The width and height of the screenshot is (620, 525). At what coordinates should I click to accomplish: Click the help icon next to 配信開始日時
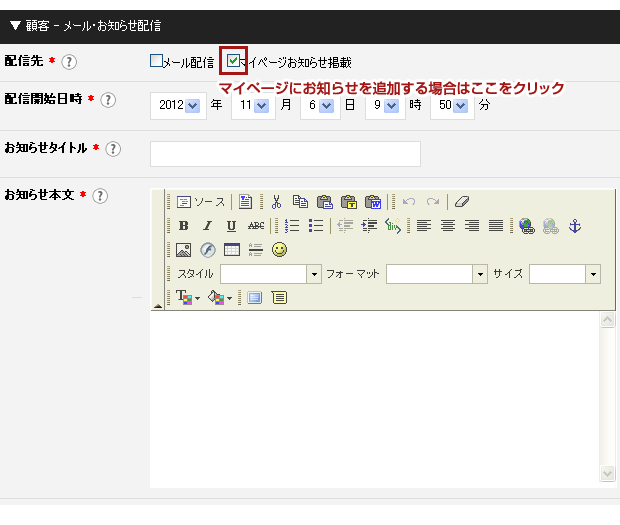[x=108, y=100]
